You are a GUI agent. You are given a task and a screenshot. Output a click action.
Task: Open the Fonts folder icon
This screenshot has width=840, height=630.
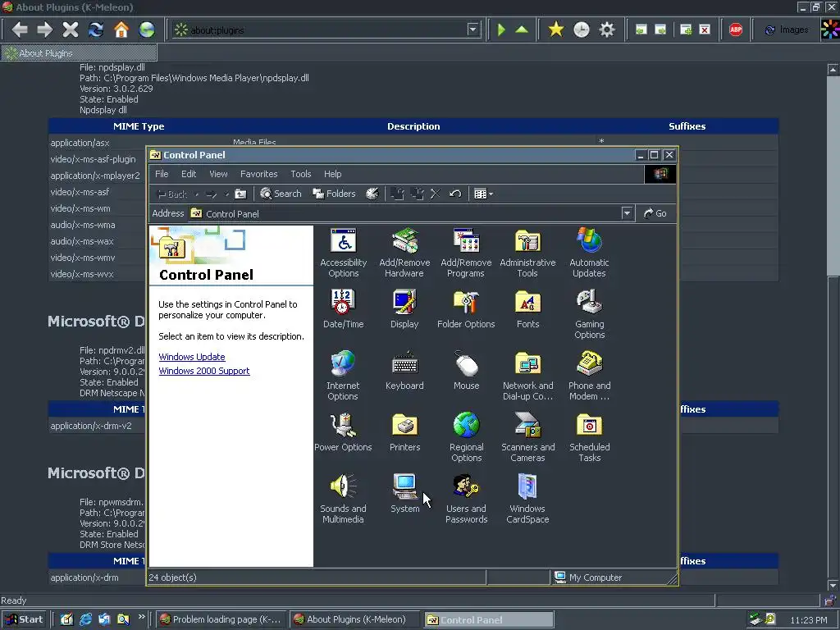(527, 308)
